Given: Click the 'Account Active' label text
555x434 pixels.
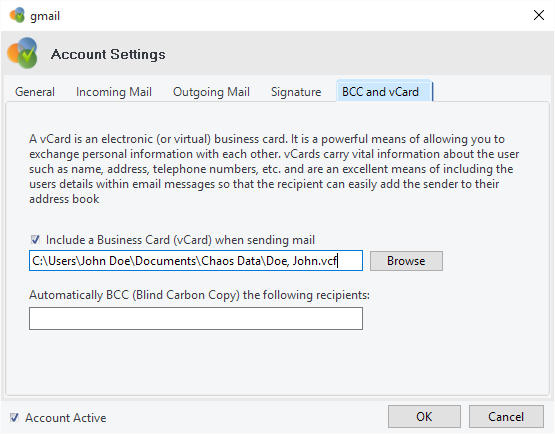Looking at the screenshot, I should click(x=65, y=418).
